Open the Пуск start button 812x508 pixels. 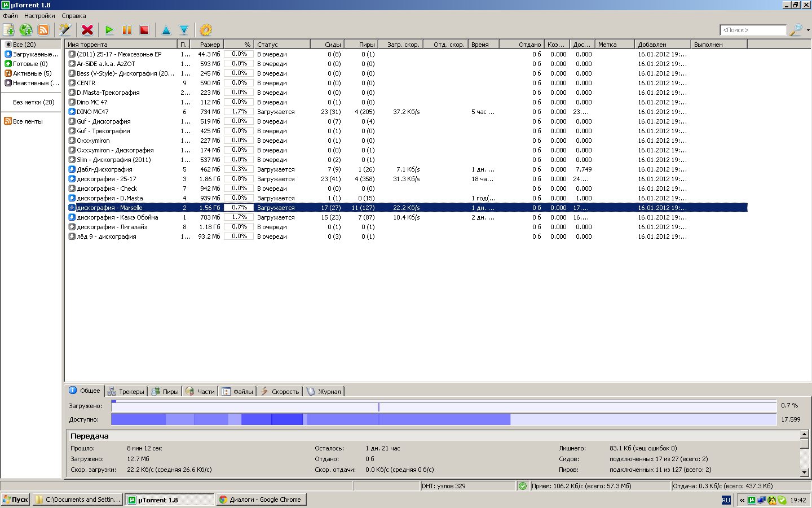15,500
